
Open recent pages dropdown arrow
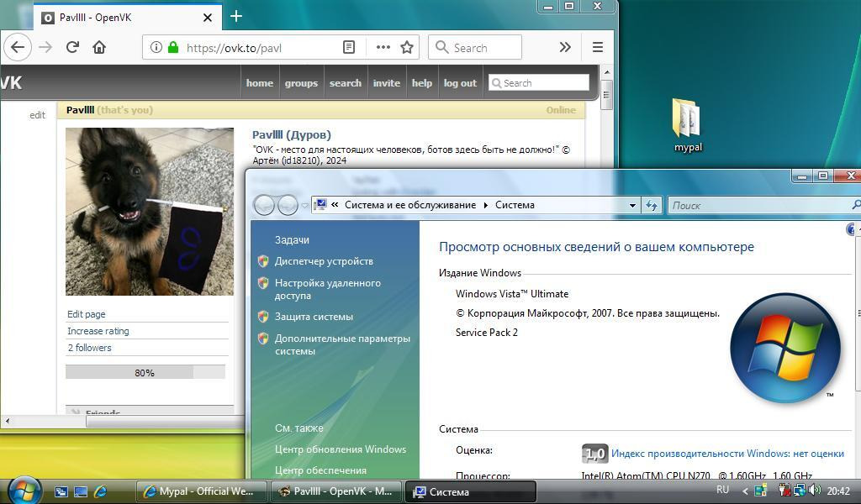(x=304, y=206)
